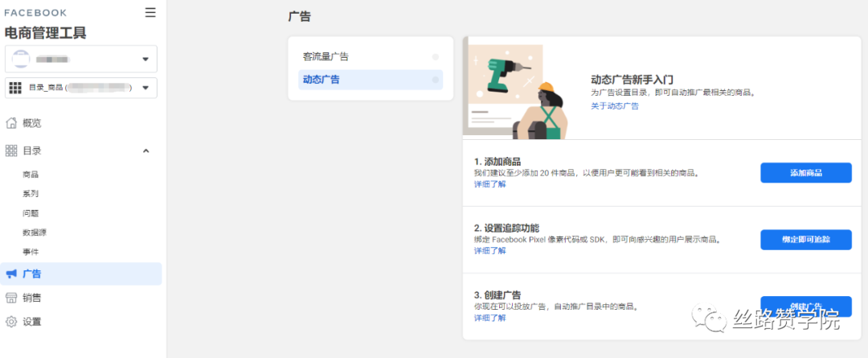Open 详细了解 link under 创建广告
Image resolution: width=868 pixels, height=358 pixels.
490,318
